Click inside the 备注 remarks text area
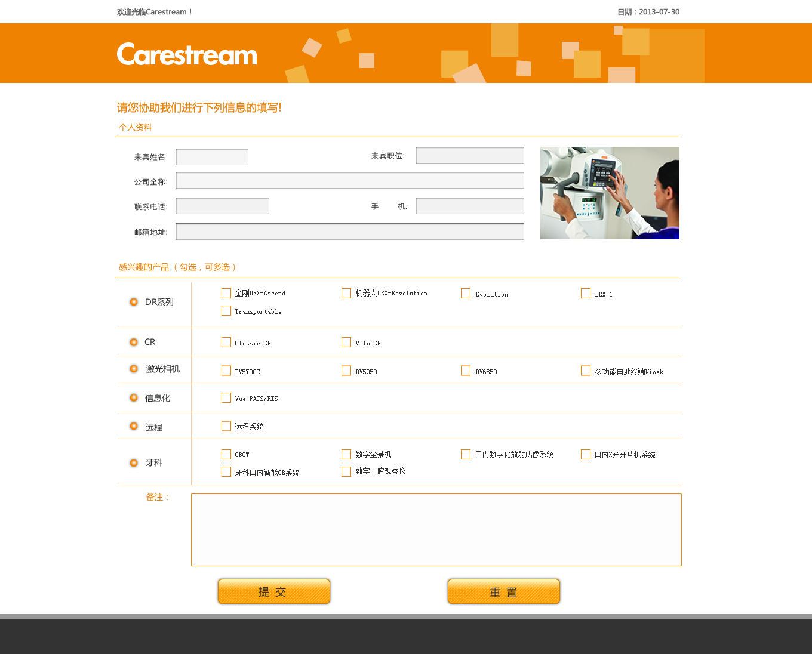The image size is (812, 654). (436, 530)
